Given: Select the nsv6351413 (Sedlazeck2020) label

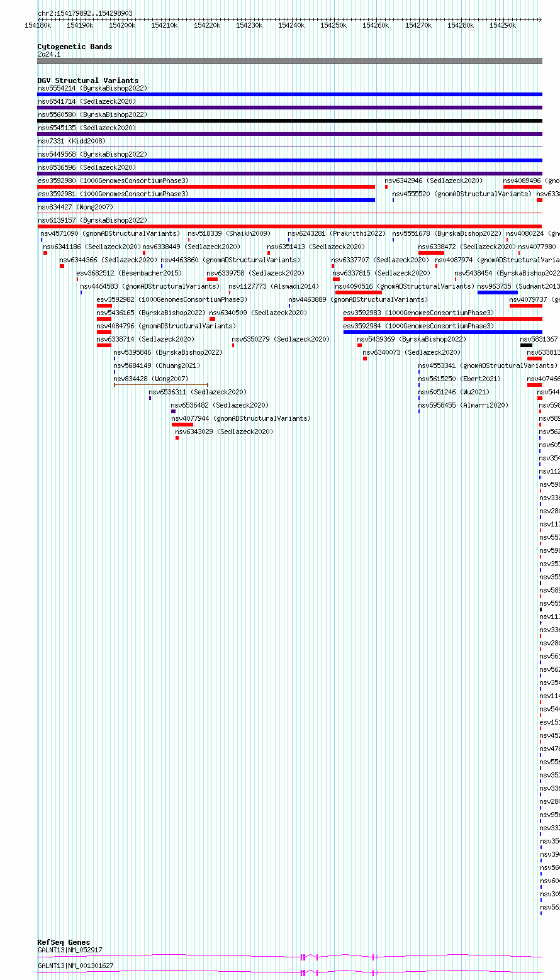Looking at the screenshot, I should 316,247.
